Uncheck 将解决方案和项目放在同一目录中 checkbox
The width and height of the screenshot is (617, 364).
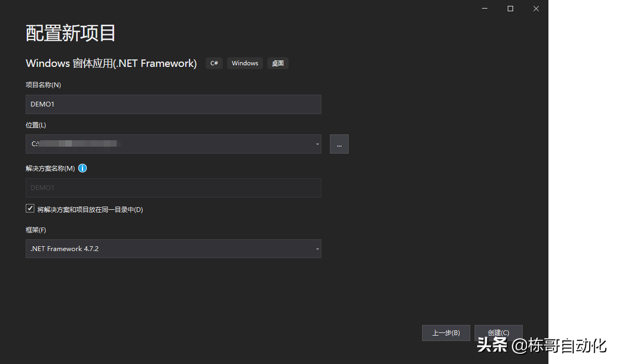click(x=30, y=209)
